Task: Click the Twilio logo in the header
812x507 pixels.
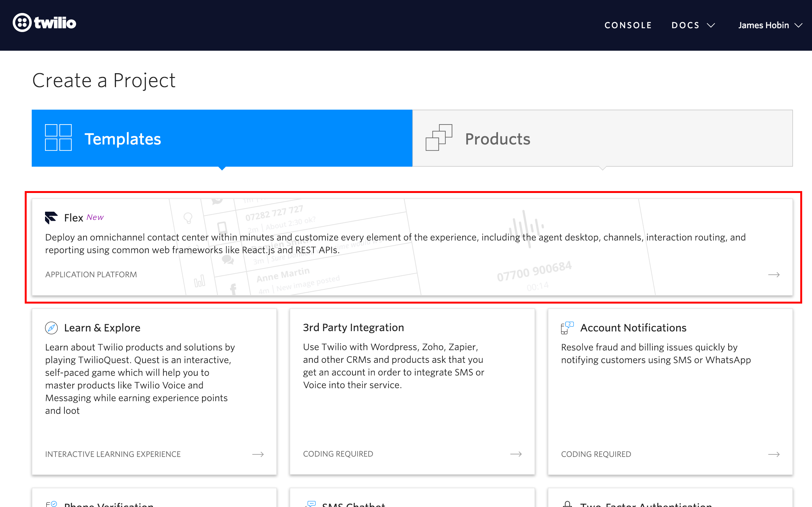Action: [x=44, y=23]
